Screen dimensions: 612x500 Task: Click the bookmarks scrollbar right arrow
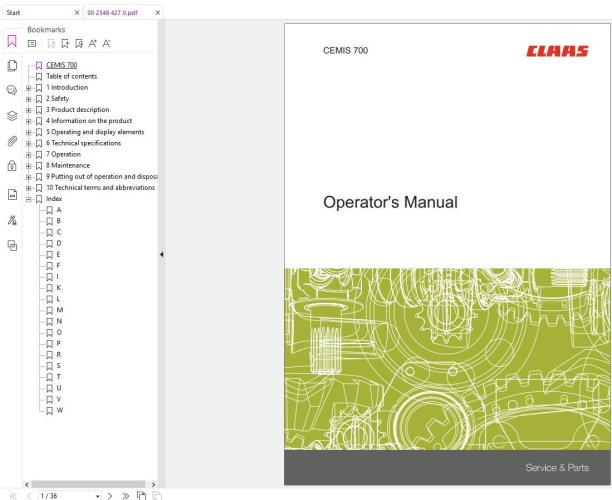coord(153,484)
